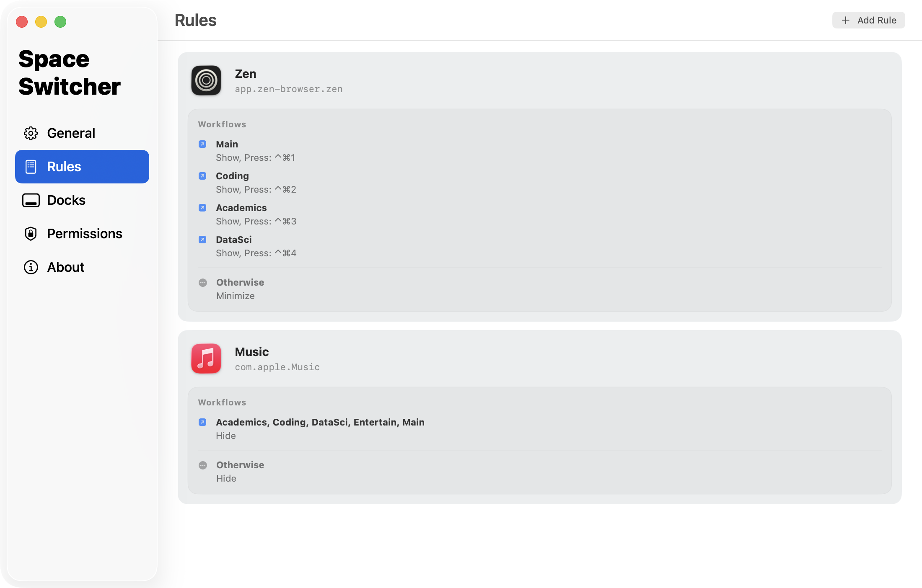Click the Minimize action under Zen's Otherwise
Viewport: 922px width, 588px height.
click(236, 296)
